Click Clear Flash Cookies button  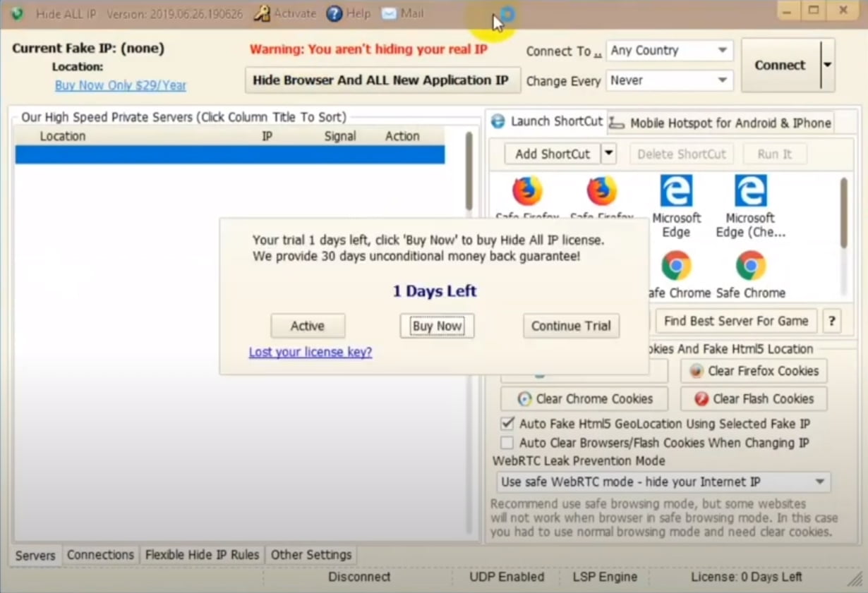(754, 399)
